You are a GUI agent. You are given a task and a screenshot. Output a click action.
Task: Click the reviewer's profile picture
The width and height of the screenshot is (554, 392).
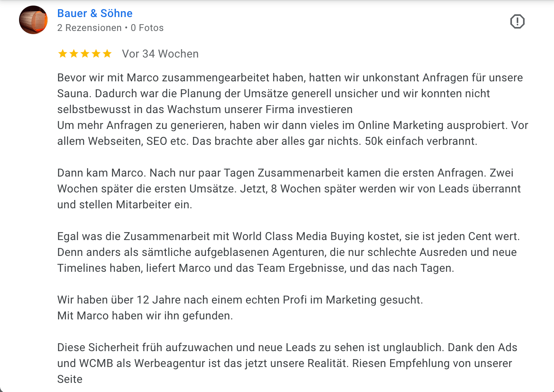click(x=33, y=20)
